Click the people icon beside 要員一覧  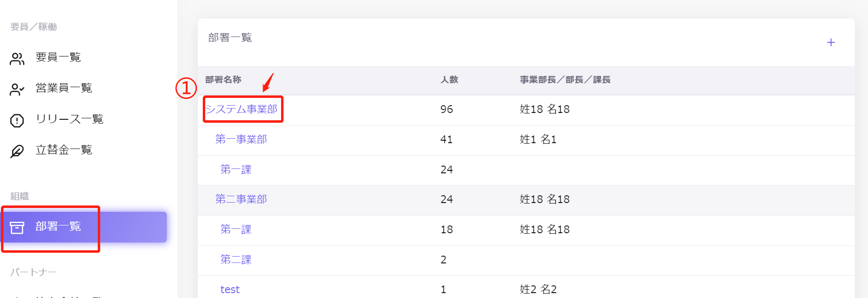[17, 59]
